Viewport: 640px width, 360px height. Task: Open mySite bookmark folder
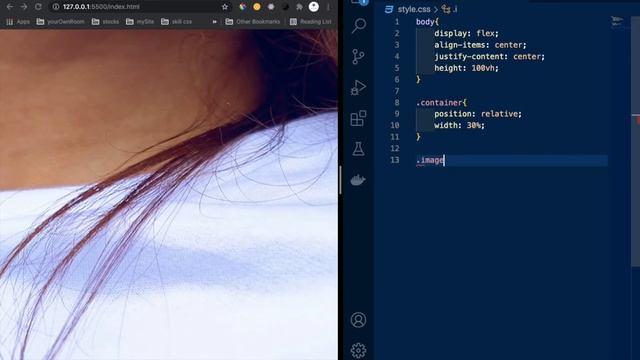[140, 22]
